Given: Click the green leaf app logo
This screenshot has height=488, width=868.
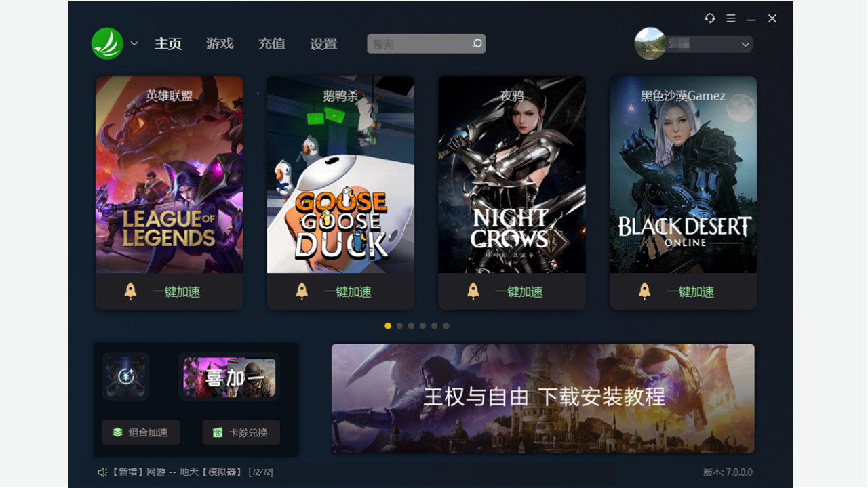Looking at the screenshot, I should 107,43.
